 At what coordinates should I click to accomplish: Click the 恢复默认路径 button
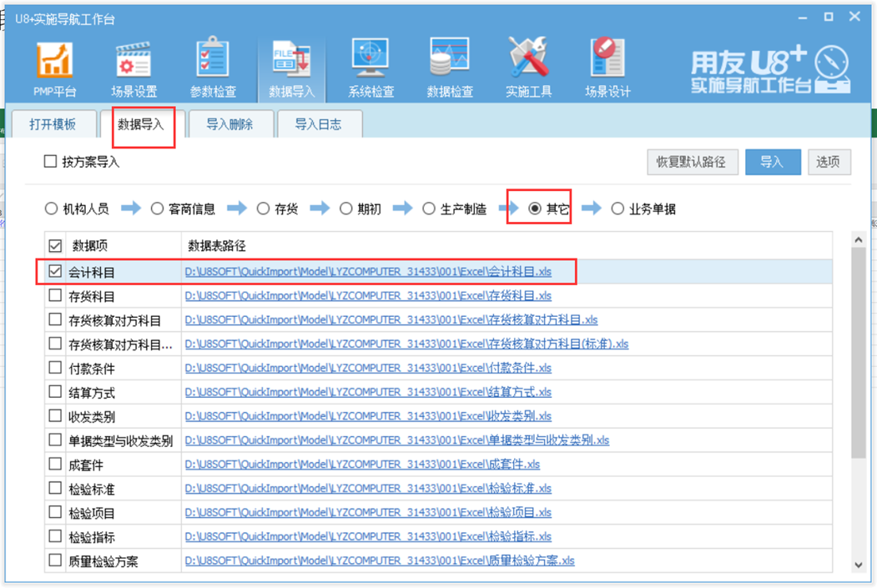click(693, 162)
